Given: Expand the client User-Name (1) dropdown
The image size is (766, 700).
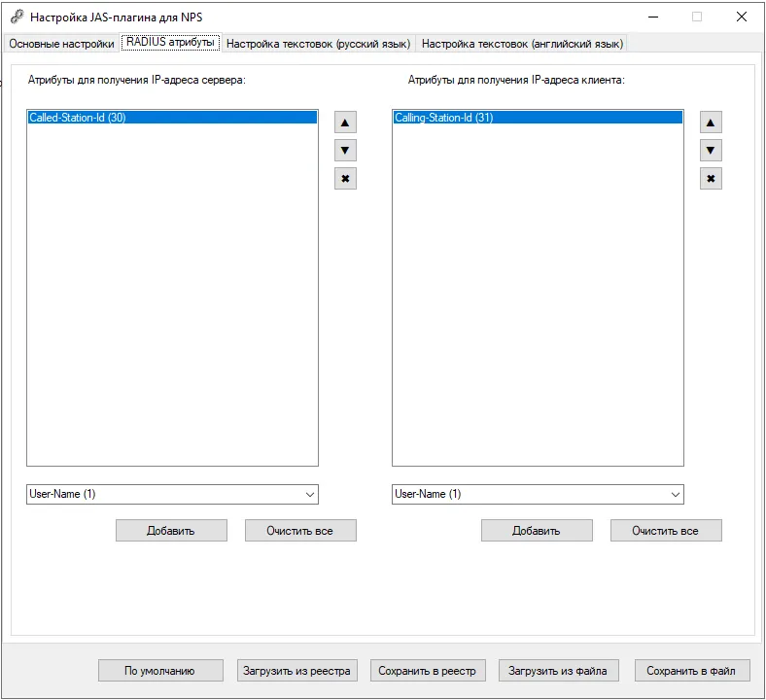Looking at the screenshot, I should 676,494.
